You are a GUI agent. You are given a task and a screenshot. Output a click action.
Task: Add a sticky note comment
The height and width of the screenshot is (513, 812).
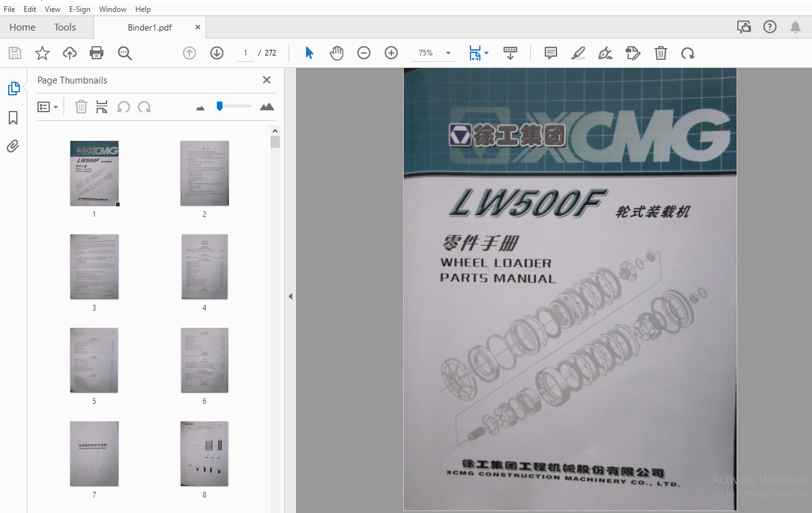pyautogui.click(x=551, y=53)
